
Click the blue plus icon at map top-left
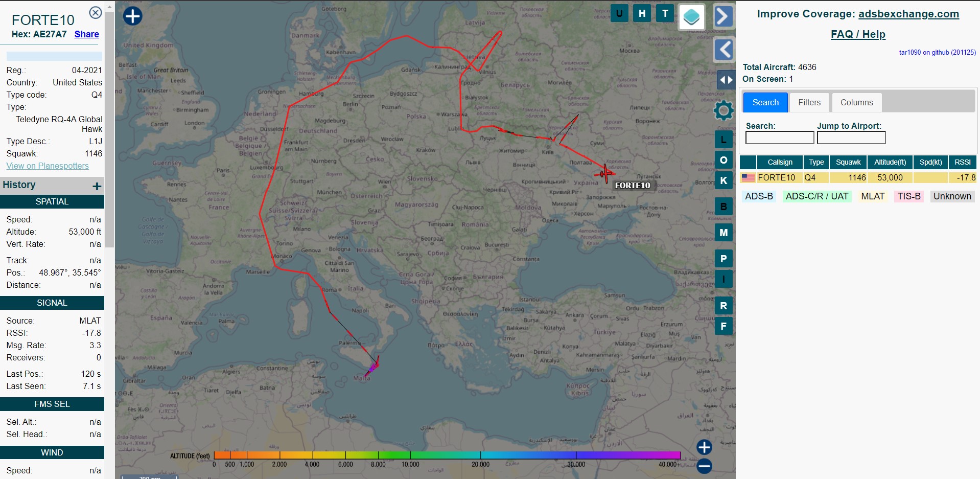(133, 16)
